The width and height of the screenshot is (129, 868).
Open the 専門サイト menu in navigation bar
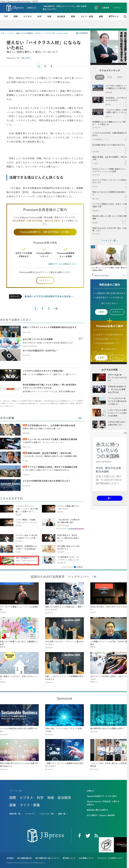point(114,16)
